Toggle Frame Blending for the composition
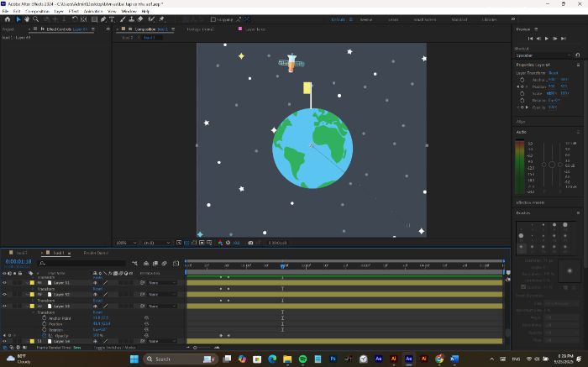 [155, 263]
